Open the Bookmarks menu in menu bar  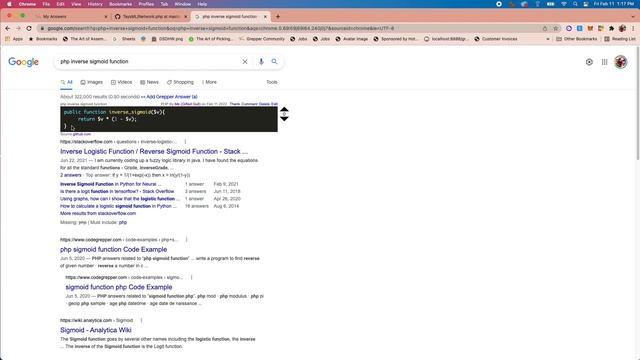point(120,4)
